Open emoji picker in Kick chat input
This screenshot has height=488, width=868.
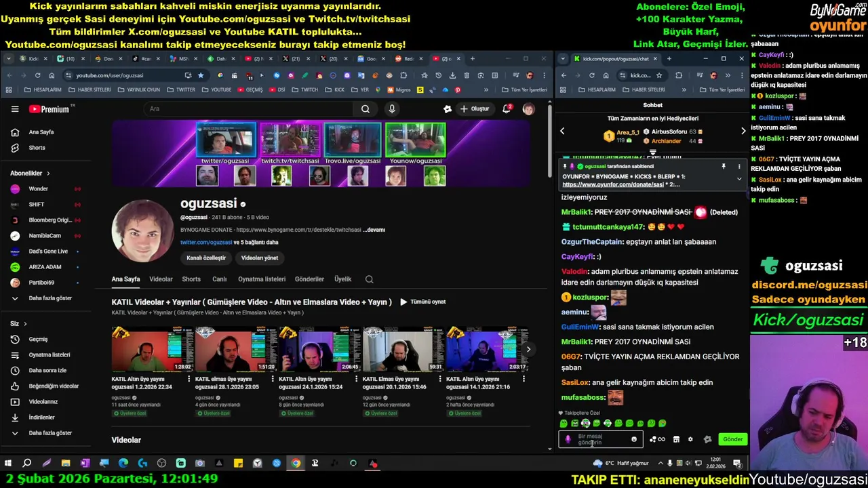point(634,440)
